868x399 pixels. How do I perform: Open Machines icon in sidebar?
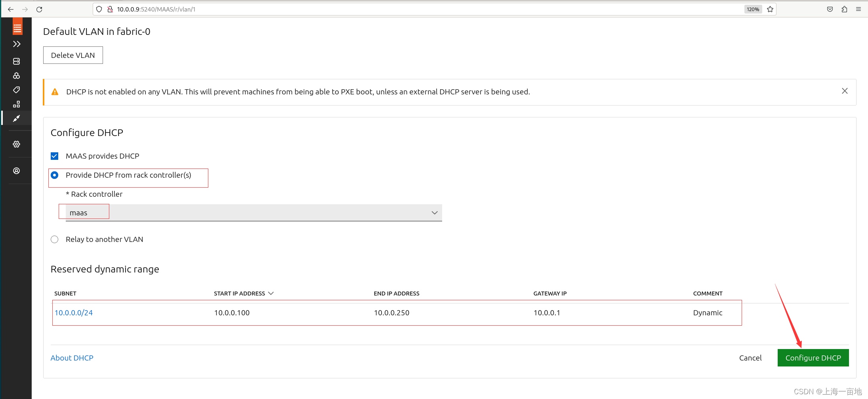coord(16,61)
